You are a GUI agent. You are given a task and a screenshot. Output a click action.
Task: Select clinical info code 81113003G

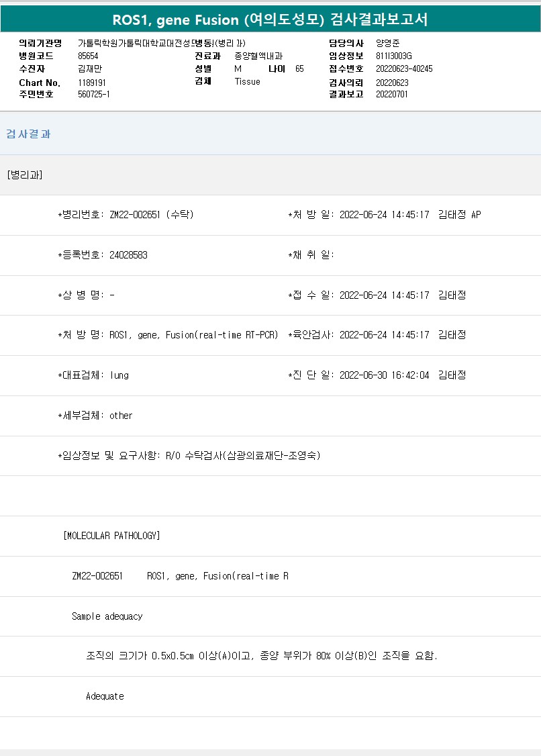coord(394,56)
